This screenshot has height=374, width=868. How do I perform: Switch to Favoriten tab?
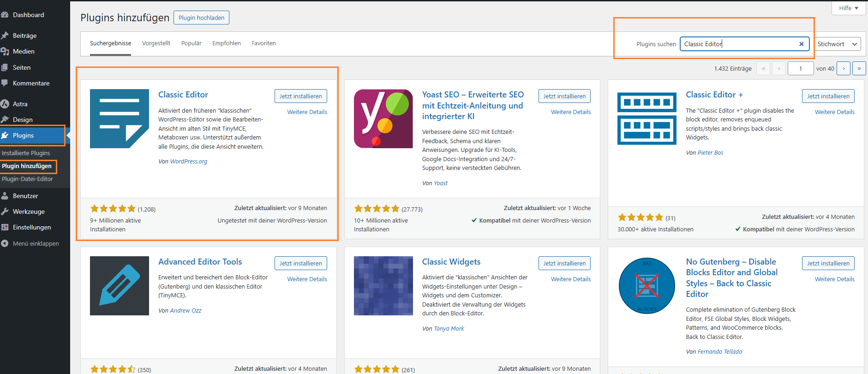click(x=263, y=43)
